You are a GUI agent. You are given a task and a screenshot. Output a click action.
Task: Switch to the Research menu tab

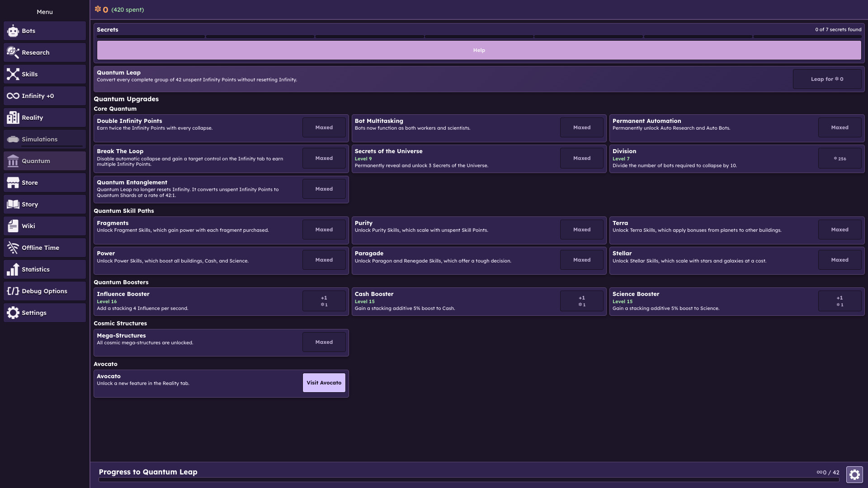click(45, 52)
